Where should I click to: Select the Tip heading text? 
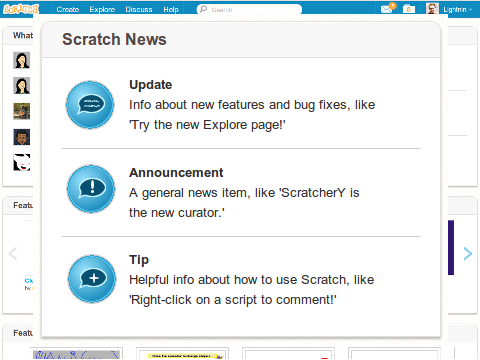(139, 260)
